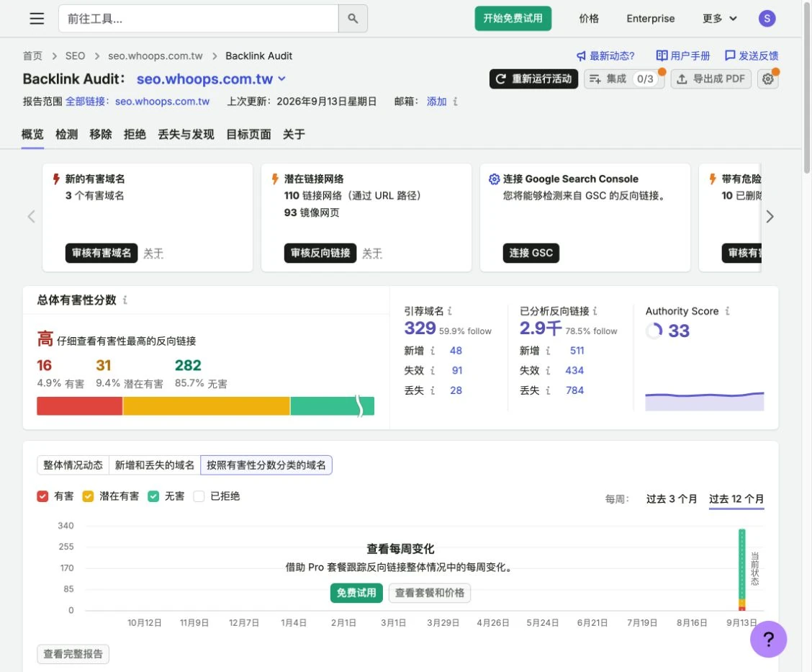Select the 新增和丢失的域名 chart tab

[154, 465]
